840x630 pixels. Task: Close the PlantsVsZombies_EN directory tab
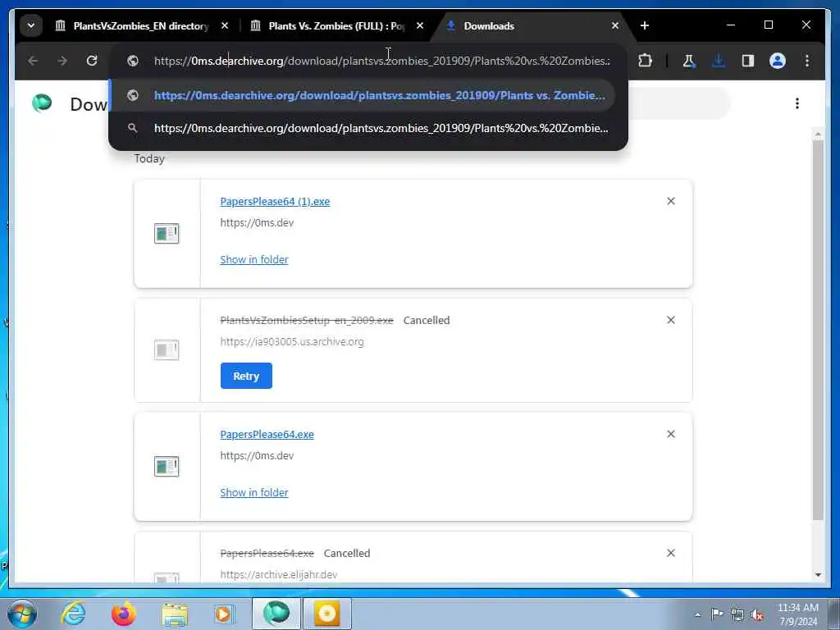point(225,25)
